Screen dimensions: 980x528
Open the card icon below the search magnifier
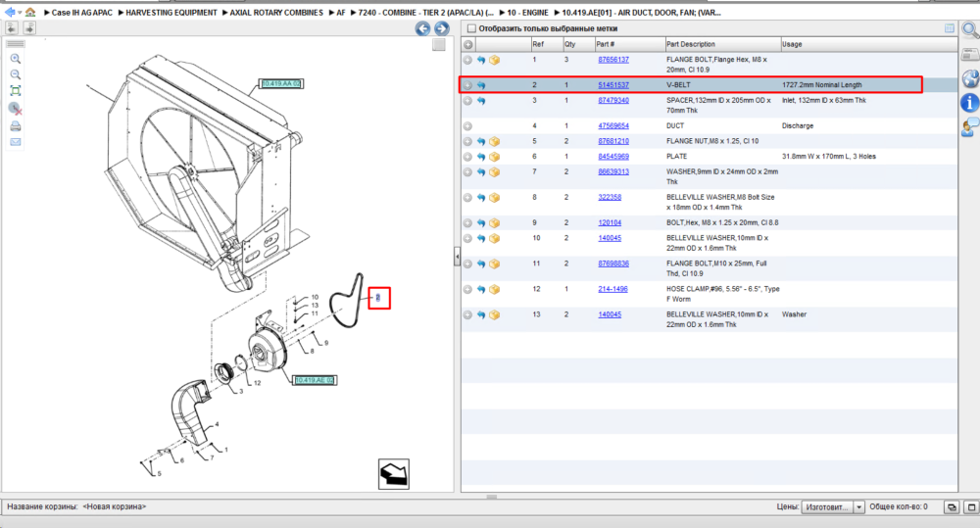[x=970, y=54]
